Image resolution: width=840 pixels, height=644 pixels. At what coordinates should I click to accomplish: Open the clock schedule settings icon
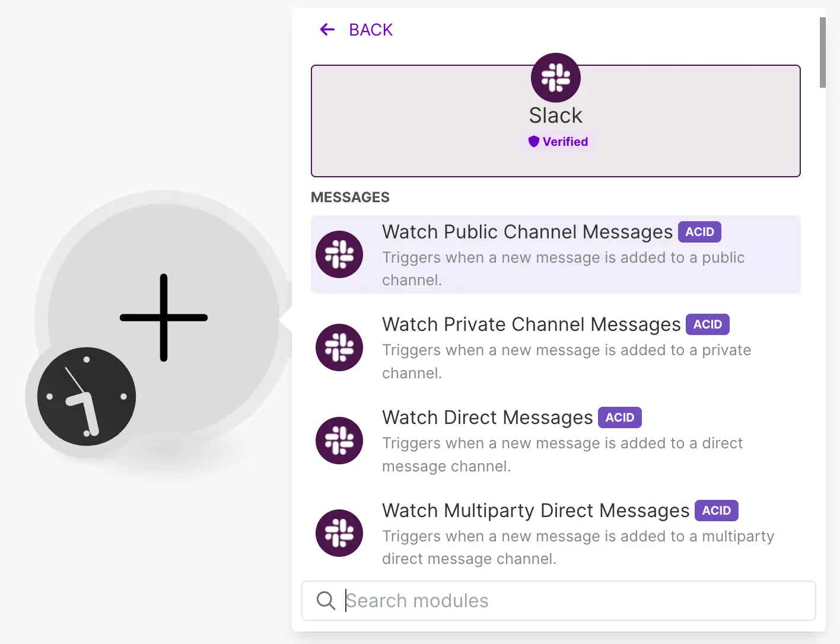click(87, 396)
